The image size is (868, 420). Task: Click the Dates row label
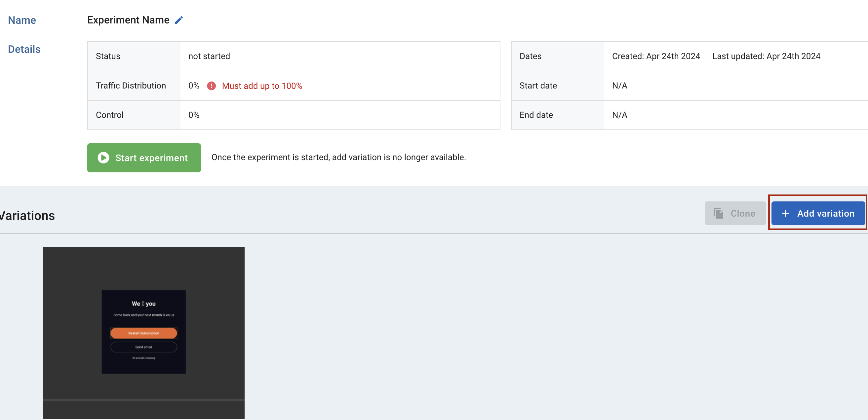click(531, 56)
